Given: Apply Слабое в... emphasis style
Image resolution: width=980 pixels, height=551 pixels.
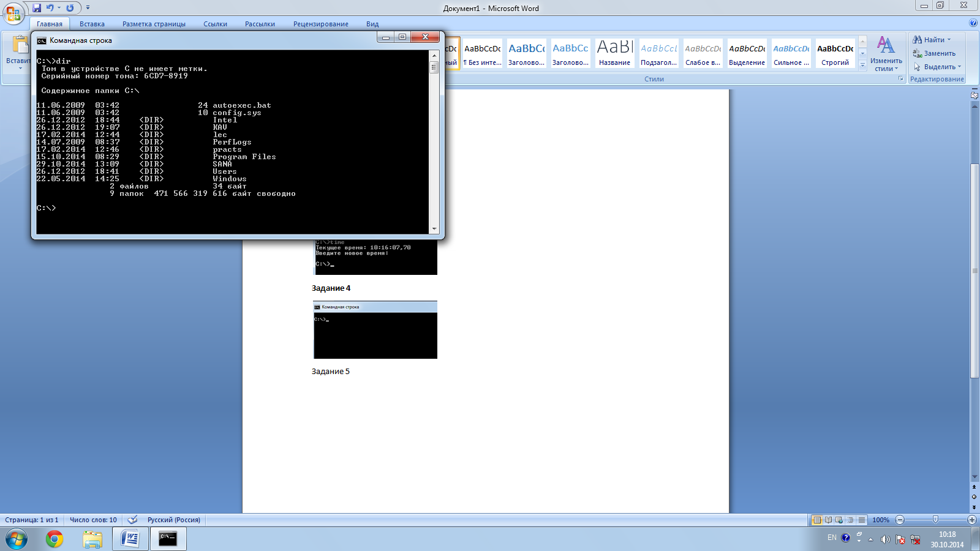Looking at the screenshot, I should [x=703, y=53].
